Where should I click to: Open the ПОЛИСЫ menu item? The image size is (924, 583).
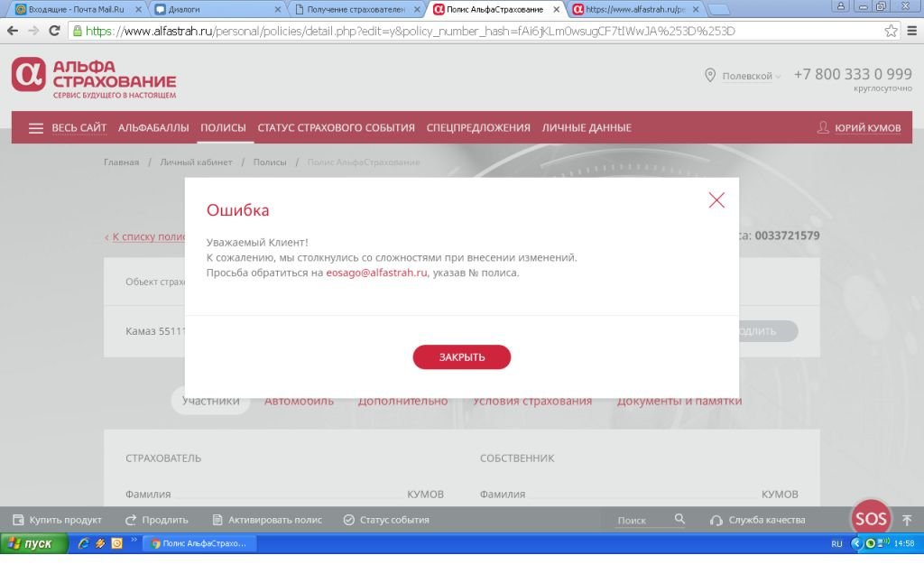(223, 128)
